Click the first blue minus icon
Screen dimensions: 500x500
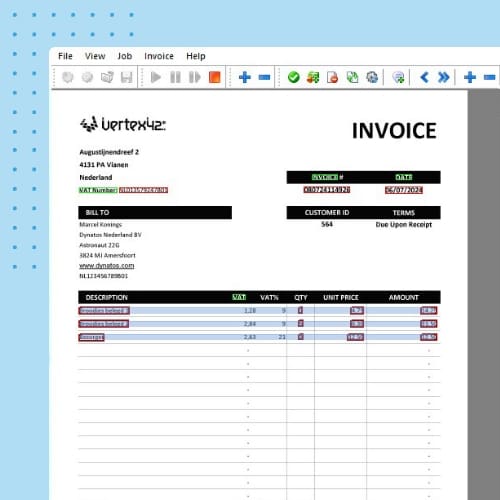264,77
